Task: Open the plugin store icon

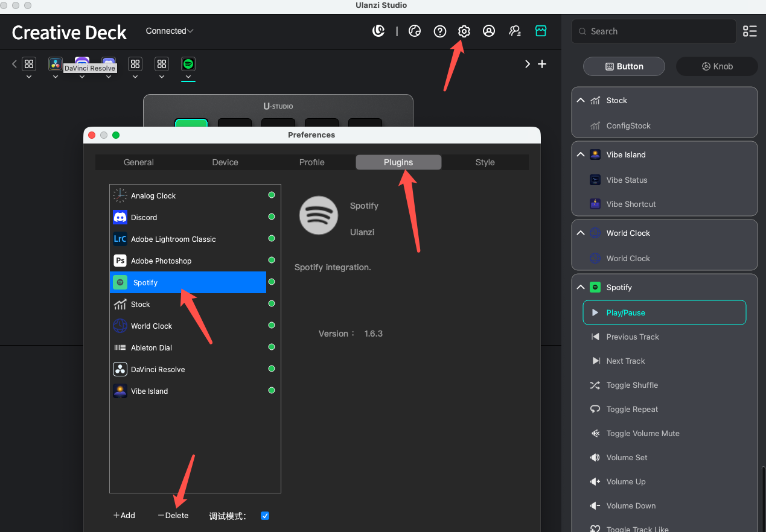Action: 541,31
